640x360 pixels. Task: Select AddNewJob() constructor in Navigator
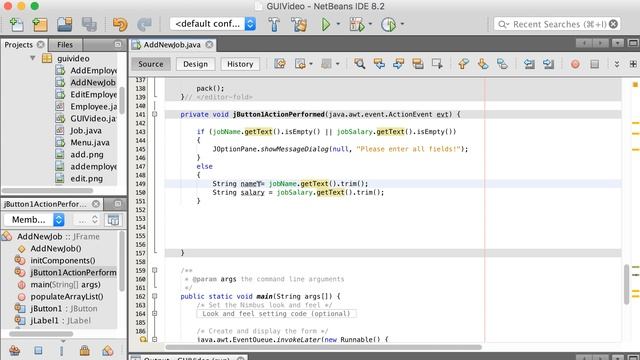pyautogui.click(x=56, y=249)
